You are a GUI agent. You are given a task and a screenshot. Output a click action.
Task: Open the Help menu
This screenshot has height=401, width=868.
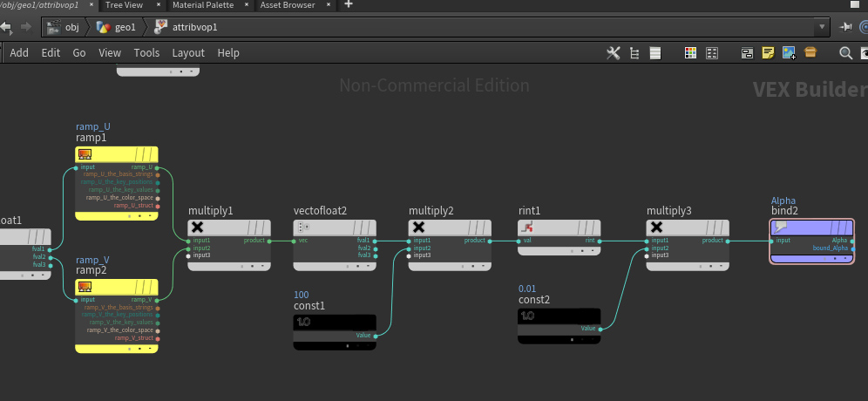228,53
